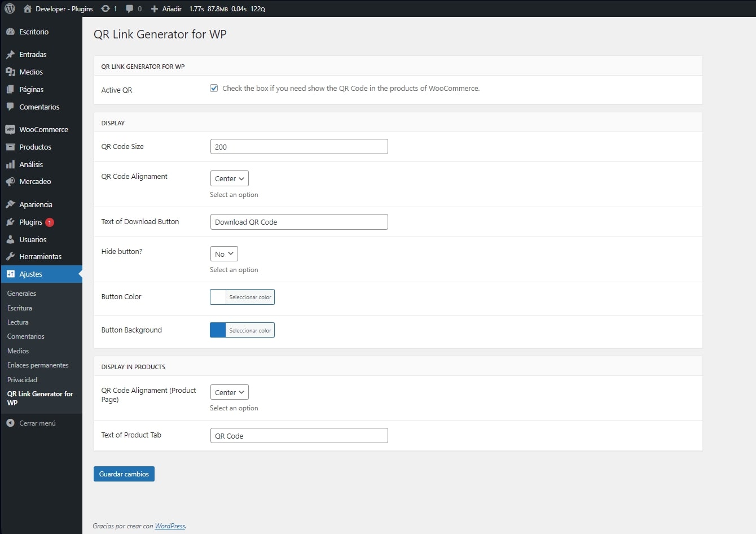Screen dimensions: 756x534
Task: Click the Análisis bar chart icon
Action: pyautogui.click(x=10, y=164)
